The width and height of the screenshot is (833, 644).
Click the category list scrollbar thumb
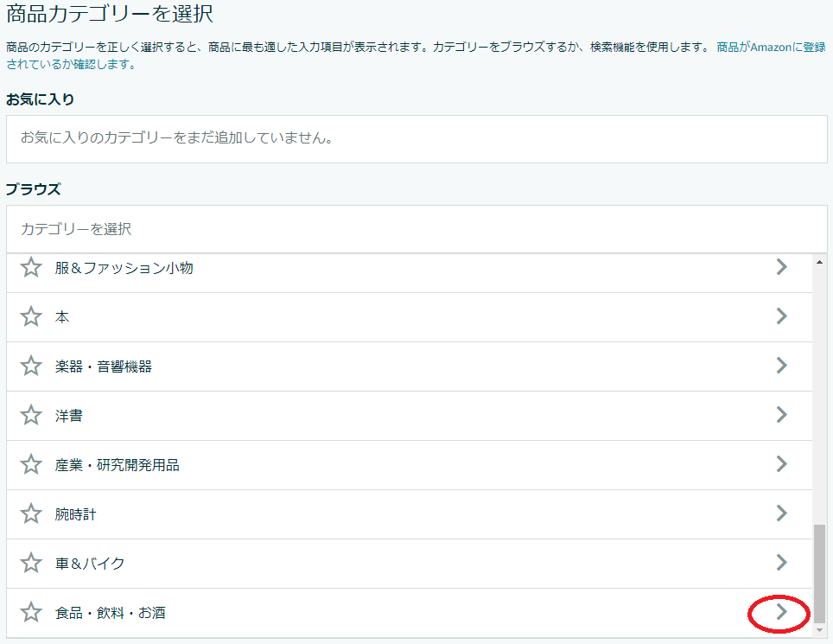(x=820, y=574)
